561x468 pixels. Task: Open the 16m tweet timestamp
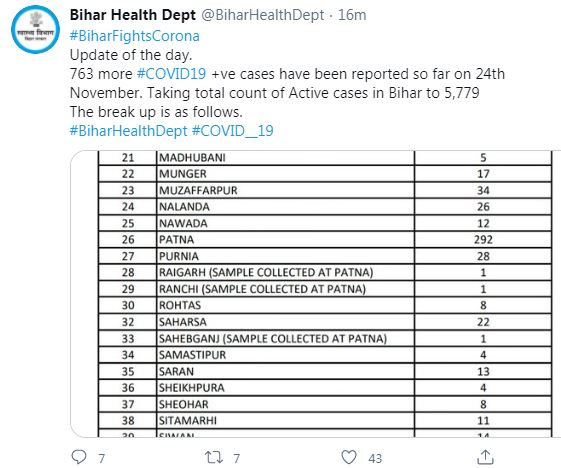[352, 15]
